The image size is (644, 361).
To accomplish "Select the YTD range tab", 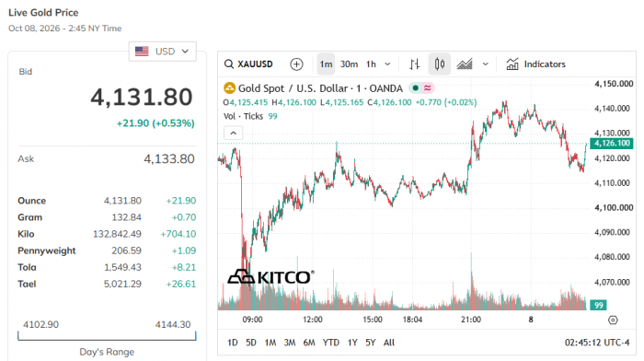I will pos(330,343).
